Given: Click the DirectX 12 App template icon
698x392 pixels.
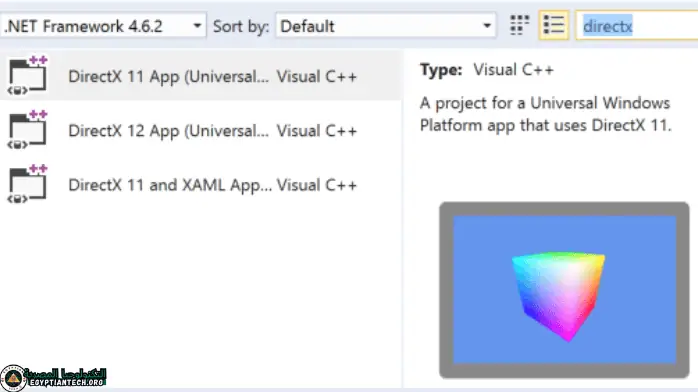Looking at the screenshot, I should [28, 130].
